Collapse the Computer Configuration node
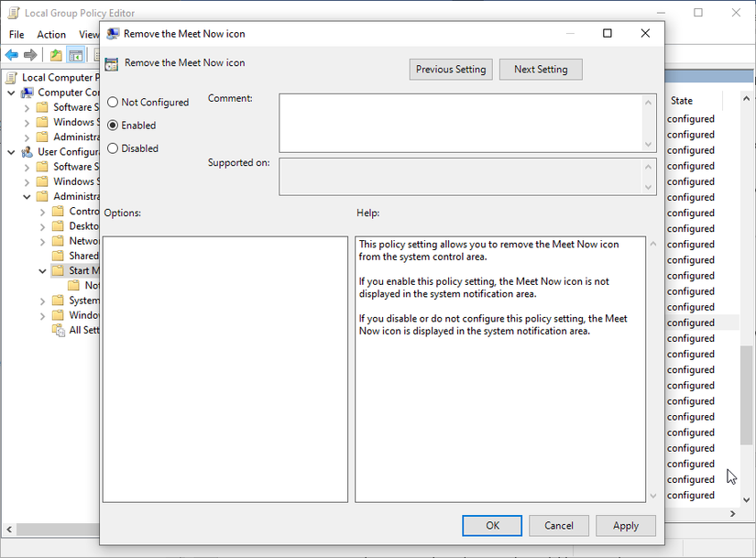756x558 pixels. [11, 92]
